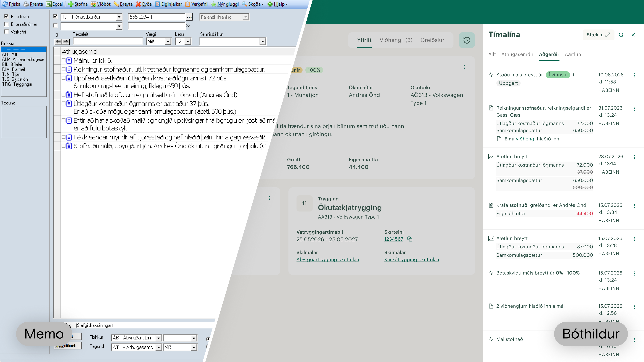Click the ellipsis browse button next to 555-1234-1
Screen dimensions: 644x362
pyautogui.click(x=189, y=17)
